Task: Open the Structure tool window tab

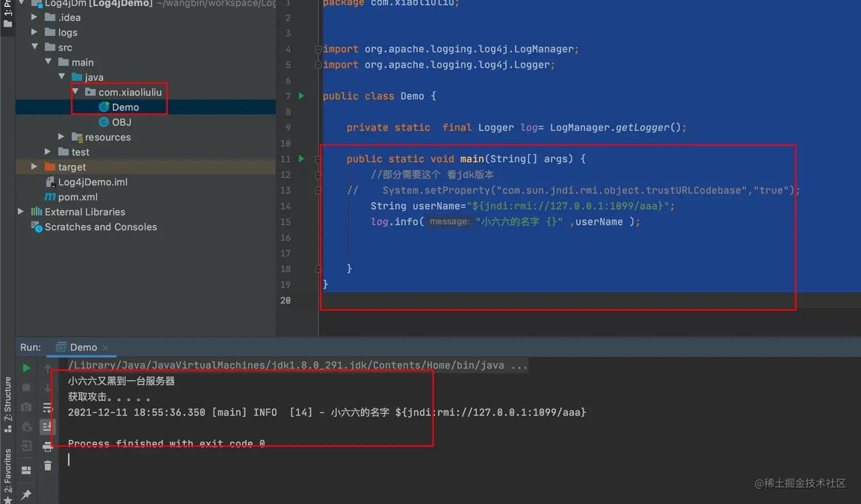Action: [x=7, y=404]
